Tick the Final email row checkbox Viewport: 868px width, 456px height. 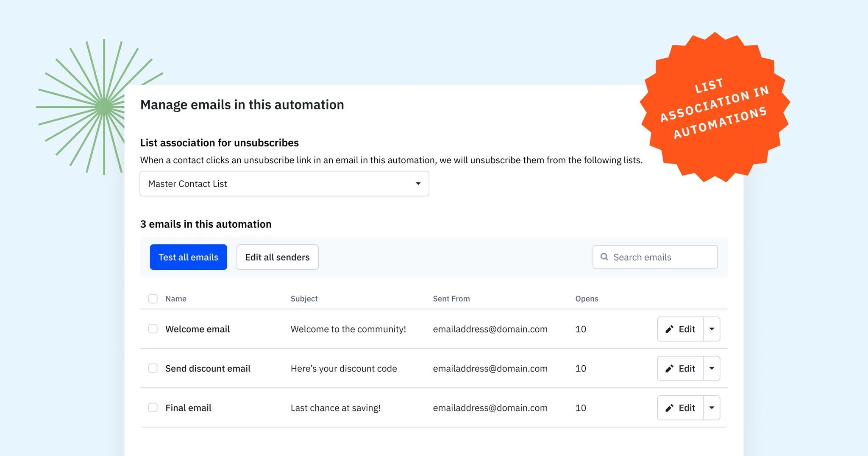pyautogui.click(x=153, y=408)
